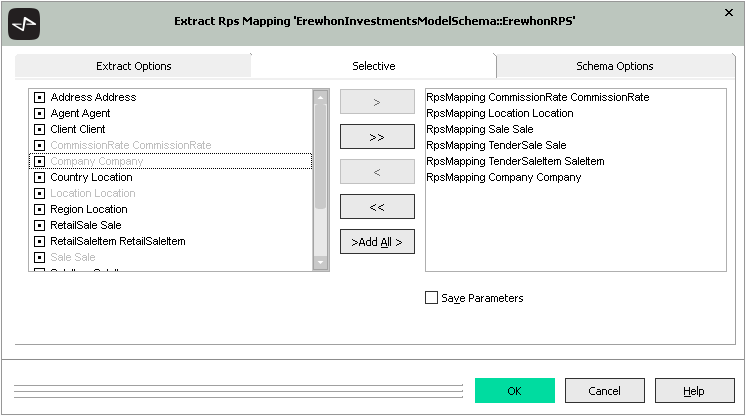Image resolution: width=746 pixels, height=416 pixels.
Task: Open the Schema Options tab
Action: click(x=614, y=66)
